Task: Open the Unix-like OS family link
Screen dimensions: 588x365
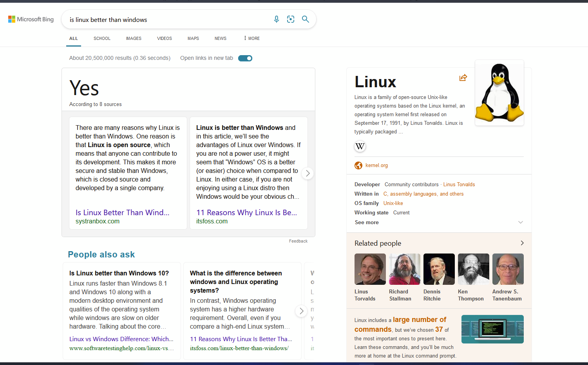Action: [393, 203]
